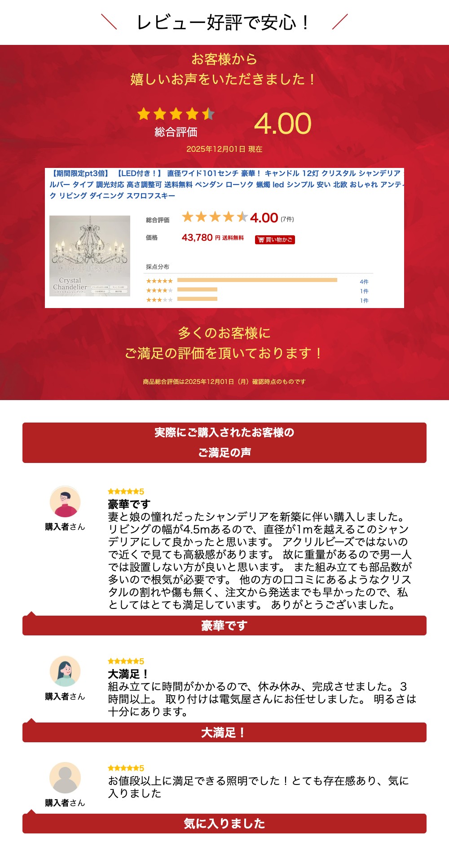This screenshot has height=868, width=449.
Task: Click the star rating of the 豪華です review
Action: click(x=126, y=492)
